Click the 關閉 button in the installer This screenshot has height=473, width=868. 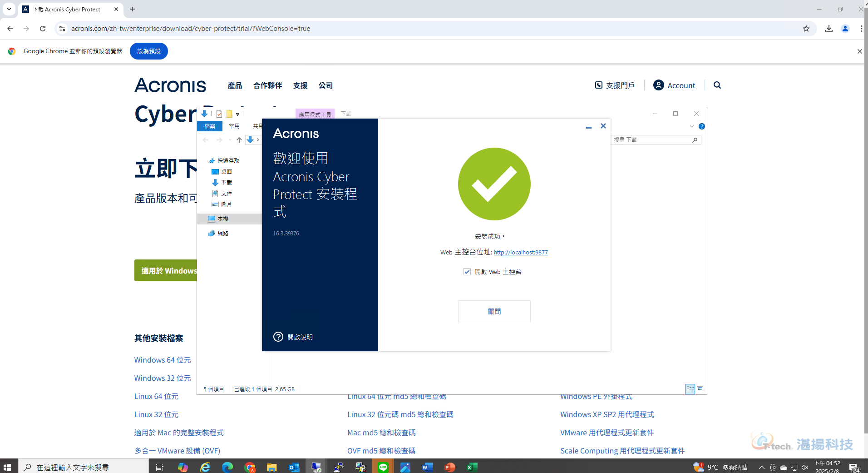coord(494,311)
